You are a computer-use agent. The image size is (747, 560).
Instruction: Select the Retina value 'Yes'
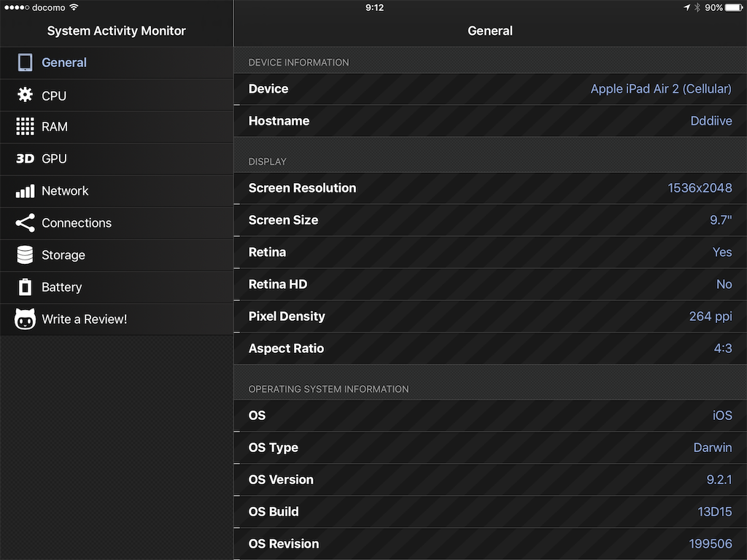pyautogui.click(x=722, y=252)
